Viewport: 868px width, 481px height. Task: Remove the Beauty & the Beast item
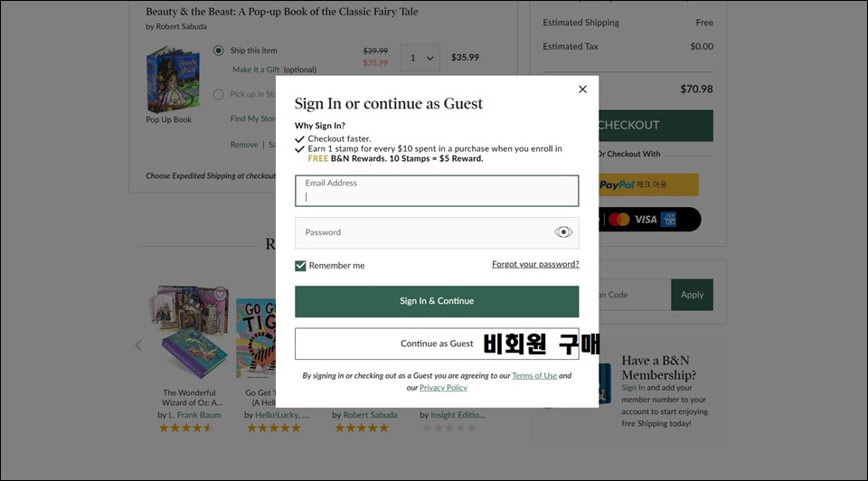pos(244,145)
